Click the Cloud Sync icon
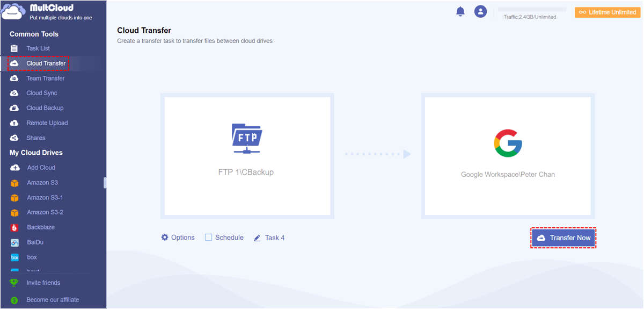 point(14,93)
